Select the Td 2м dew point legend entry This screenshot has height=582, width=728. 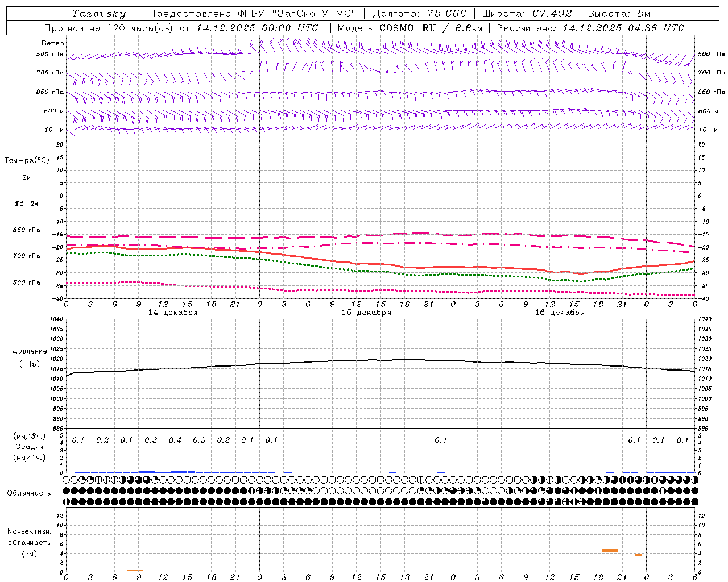pos(27,203)
